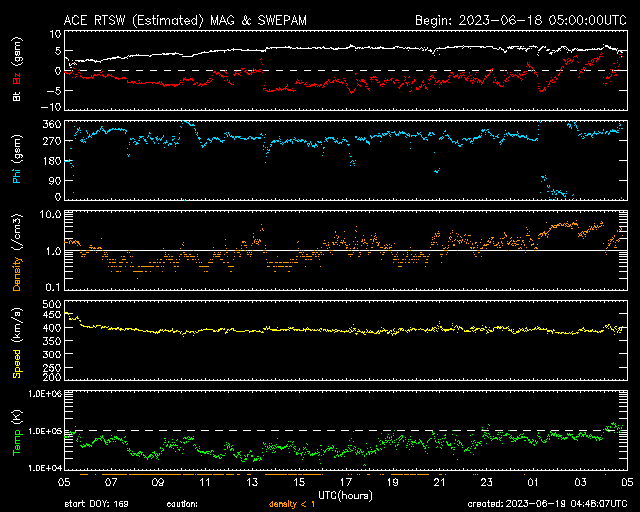Click the yellow Speed (km/s) axis label
Screen dimensions: 640x512
[x=17, y=340]
